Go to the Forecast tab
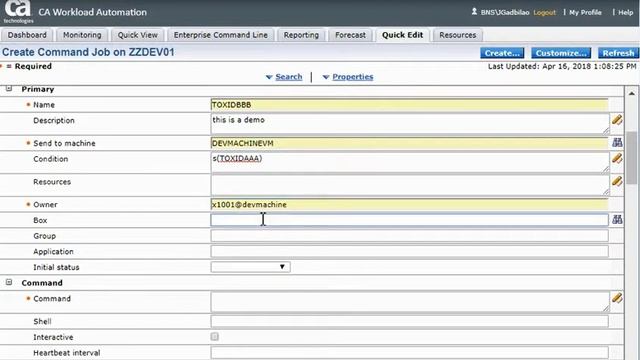The image size is (640, 360). (x=350, y=35)
